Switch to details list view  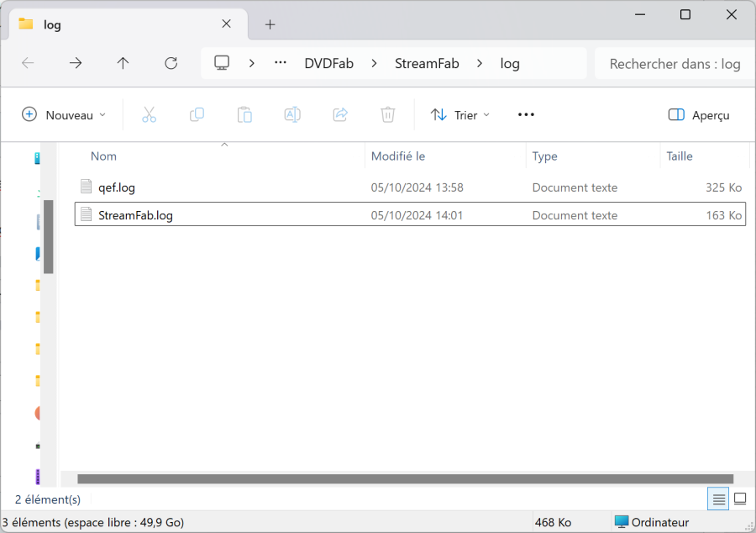(719, 499)
